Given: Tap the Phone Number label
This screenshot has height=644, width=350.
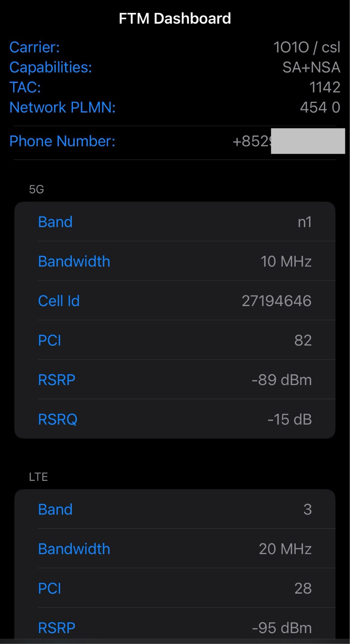Looking at the screenshot, I should pyautogui.click(x=62, y=141).
